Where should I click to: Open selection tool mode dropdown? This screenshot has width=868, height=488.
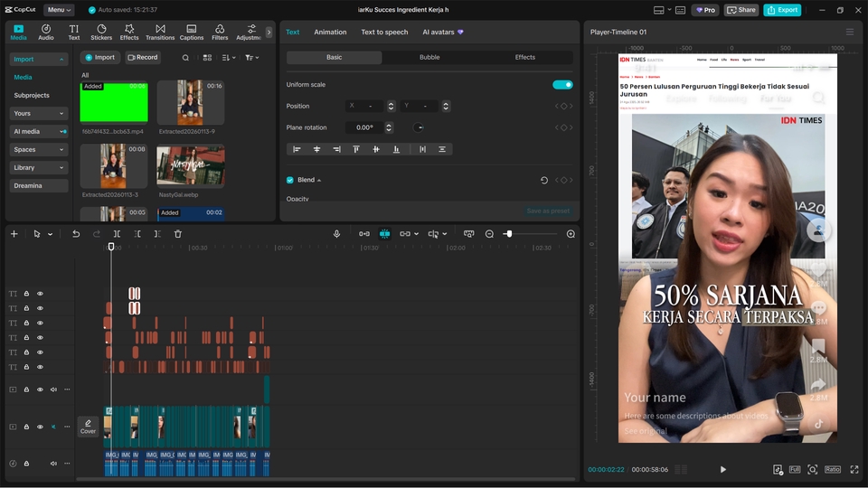click(51, 235)
